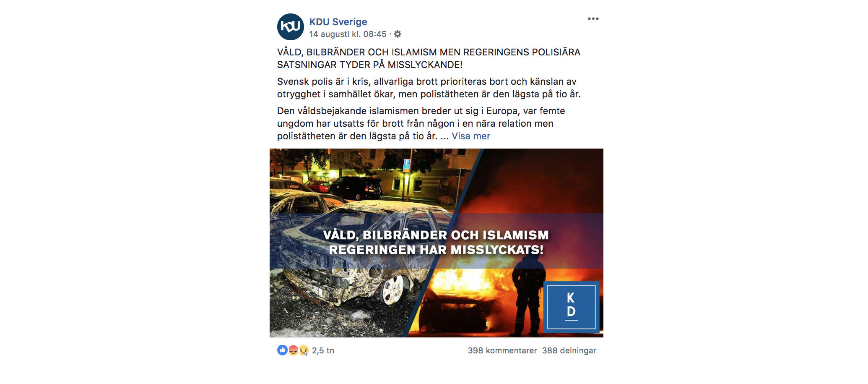Click the uppercase post headline text
Viewport: 868px width, 384px height.
429,58
